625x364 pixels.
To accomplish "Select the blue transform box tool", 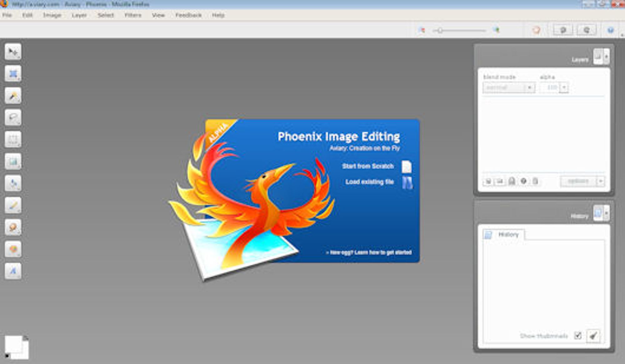I will (13, 74).
